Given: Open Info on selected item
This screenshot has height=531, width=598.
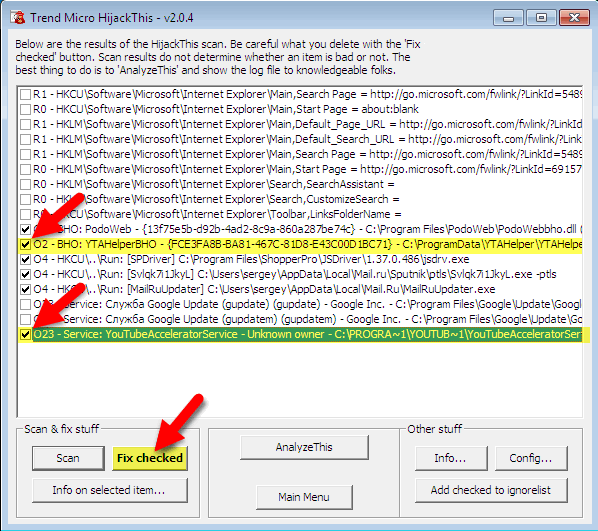Looking at the screenshot, I should tap(110, 490).
